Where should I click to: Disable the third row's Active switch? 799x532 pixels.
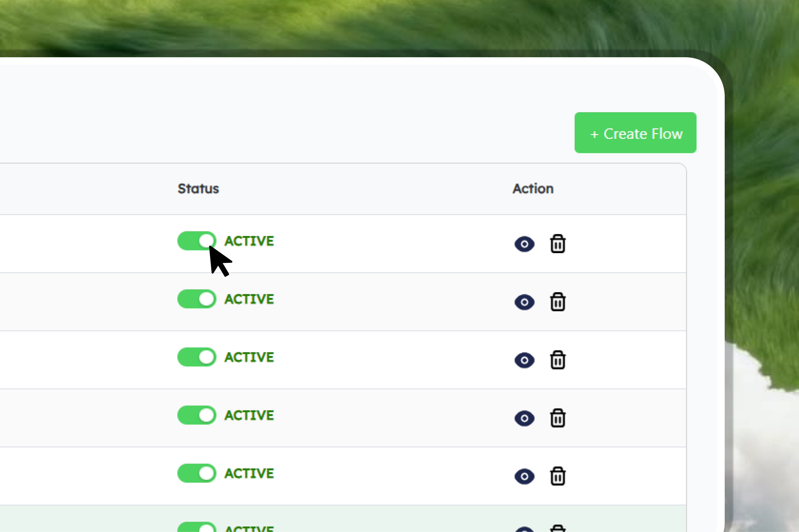pyautogui.click(x=197, y=357)
